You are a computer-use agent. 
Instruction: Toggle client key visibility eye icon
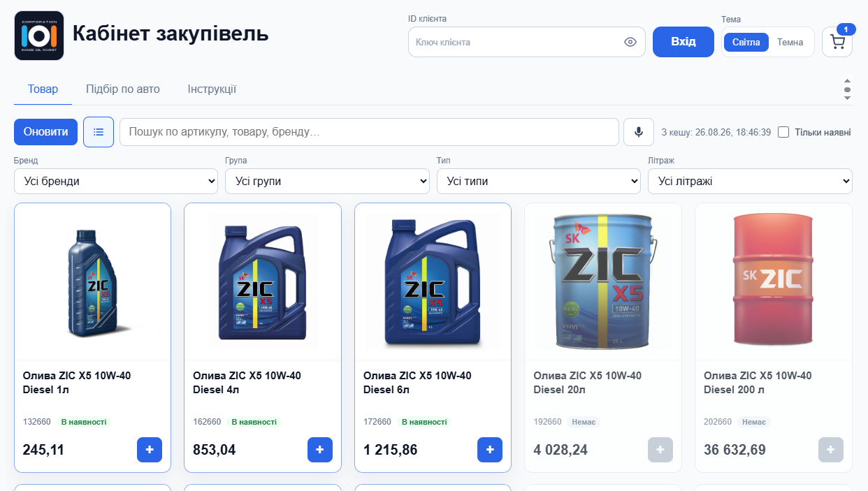(630, 42)
